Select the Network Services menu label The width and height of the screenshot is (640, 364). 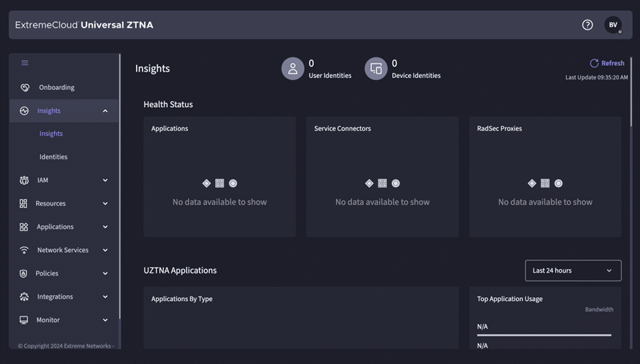(x=63, y=250)
